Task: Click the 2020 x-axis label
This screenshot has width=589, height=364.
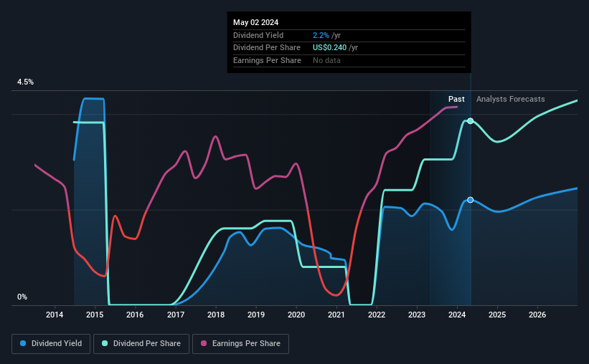Action: tap(296, 315)
